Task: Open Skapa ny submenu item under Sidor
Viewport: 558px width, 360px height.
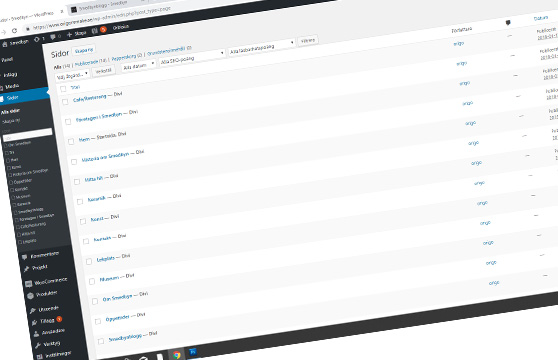Action: 11,121
